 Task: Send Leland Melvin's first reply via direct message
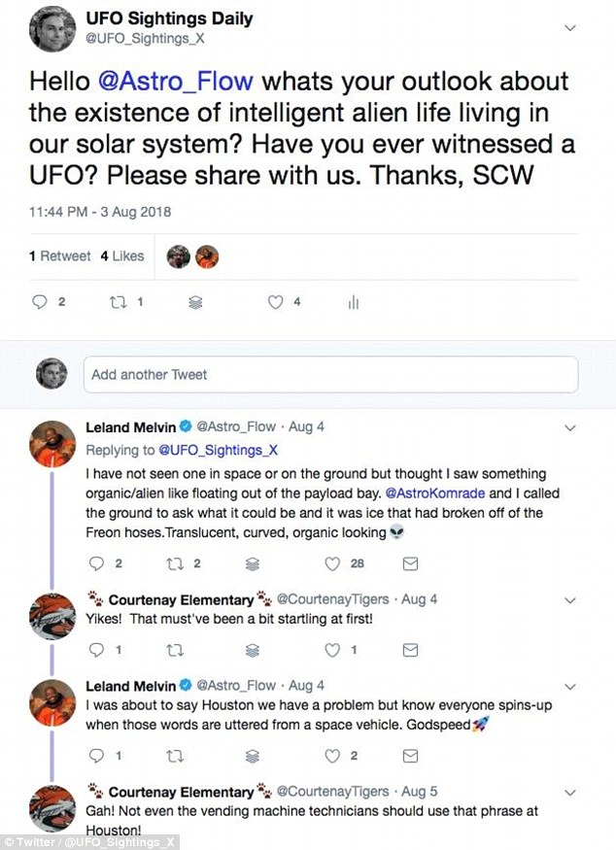[x=410, y=563]
